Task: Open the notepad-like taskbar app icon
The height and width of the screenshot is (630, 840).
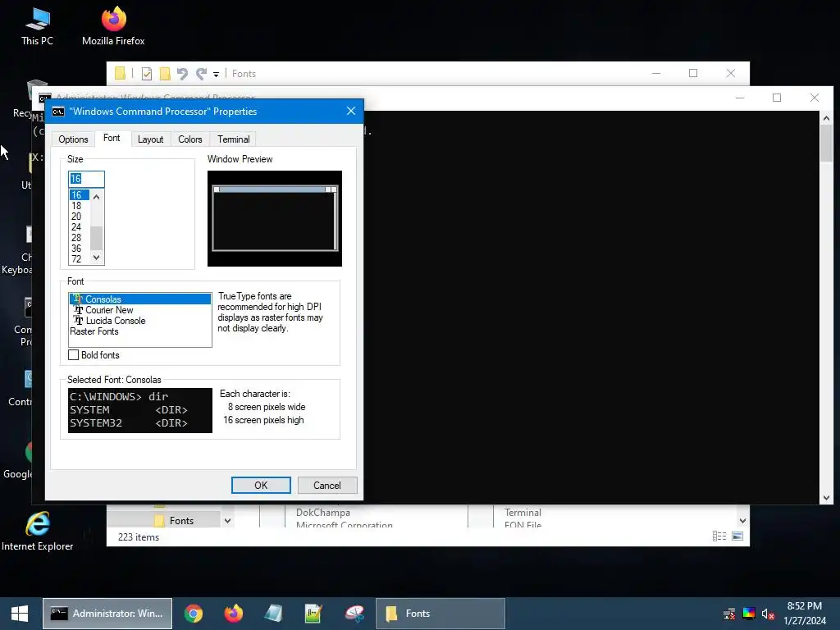Action: pos(273,614)
